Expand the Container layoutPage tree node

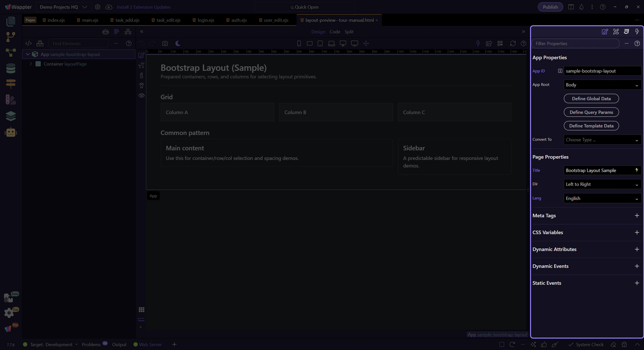click(x=31, y=64)
